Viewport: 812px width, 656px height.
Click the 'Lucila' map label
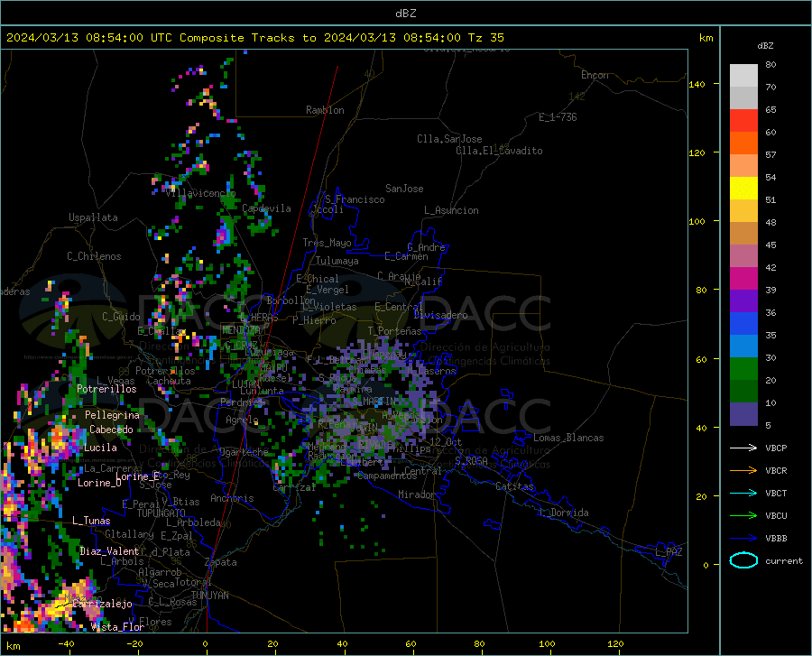[x=100, y=448]
